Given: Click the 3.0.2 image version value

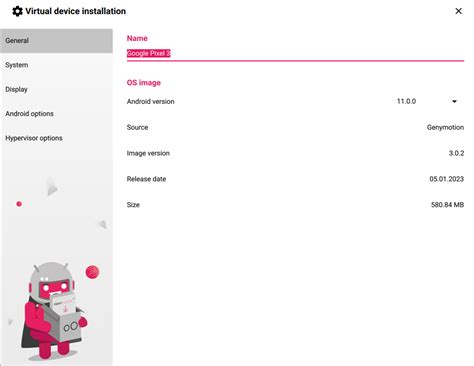Looking at the screenshot, I should coord(456,153).
